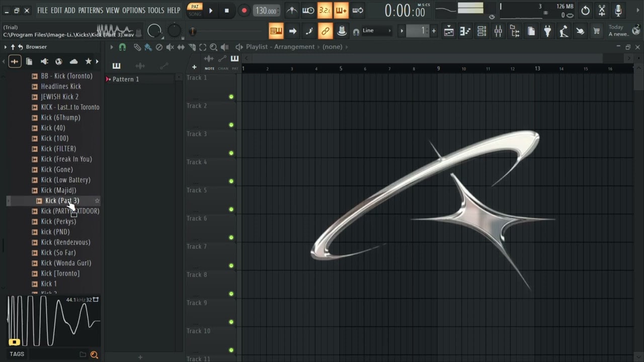Select the playlist Slice tool
Image resolution: width=644 pixels, height=362 pixels.
(192, 47)
